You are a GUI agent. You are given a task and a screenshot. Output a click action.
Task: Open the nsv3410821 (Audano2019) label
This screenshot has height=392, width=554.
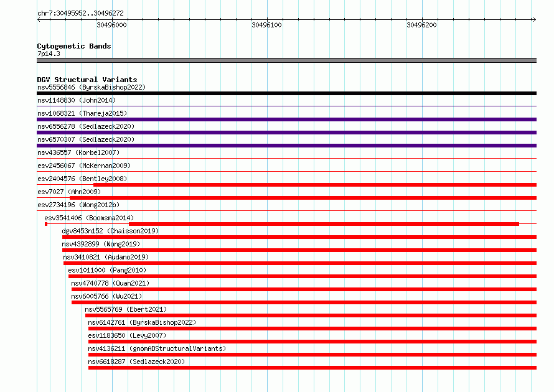[x=106, y=257]
